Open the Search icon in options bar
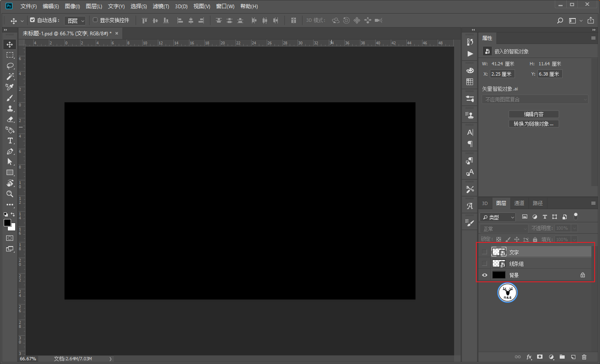The width and height of the screenshot is (600, 364). (x=560, y=21)
